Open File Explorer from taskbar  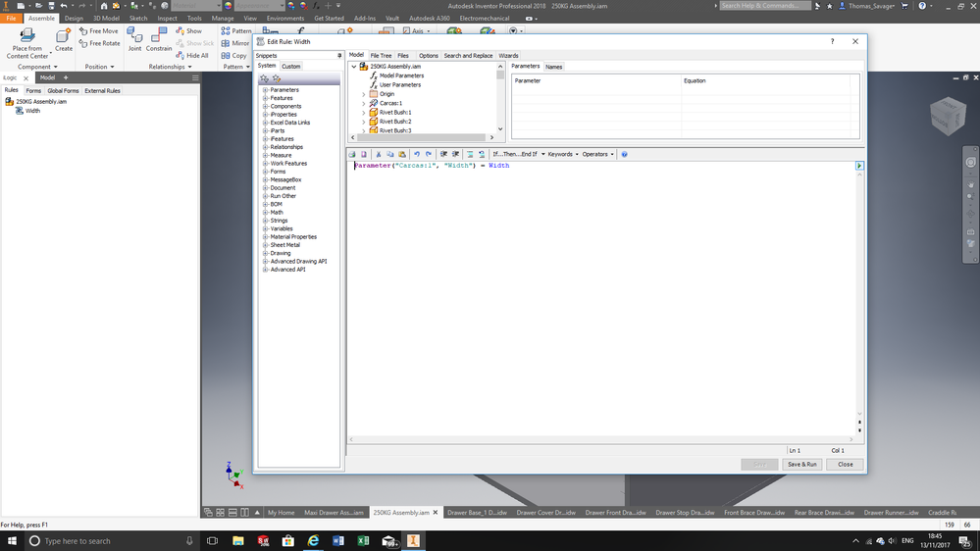(x=238, y=541)
